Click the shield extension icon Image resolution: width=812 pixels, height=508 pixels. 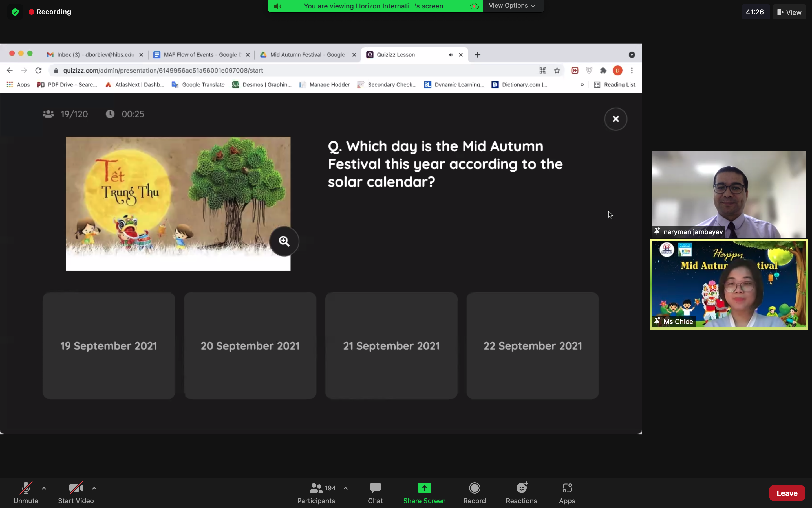pyautogui.click(x=589, y=70)
